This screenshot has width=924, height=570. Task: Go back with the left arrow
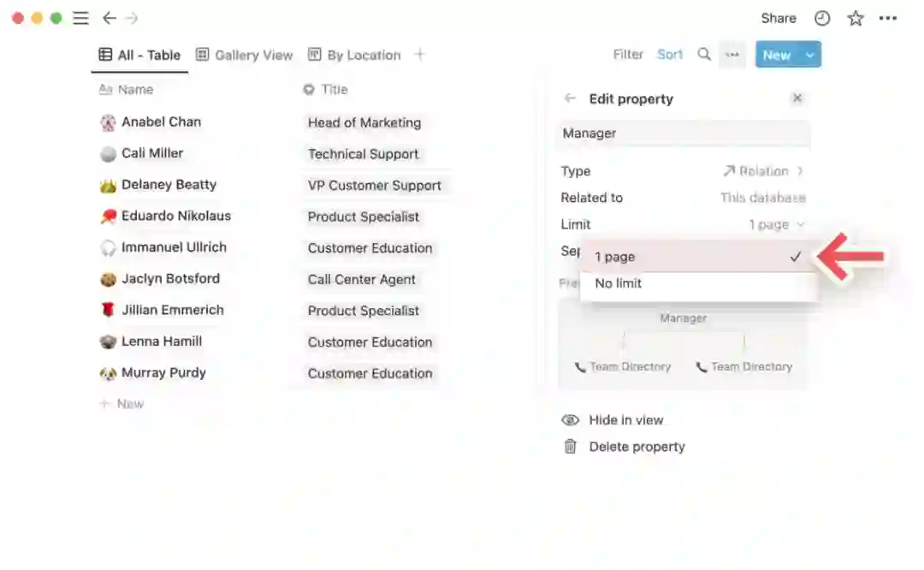tap(109, 18)
